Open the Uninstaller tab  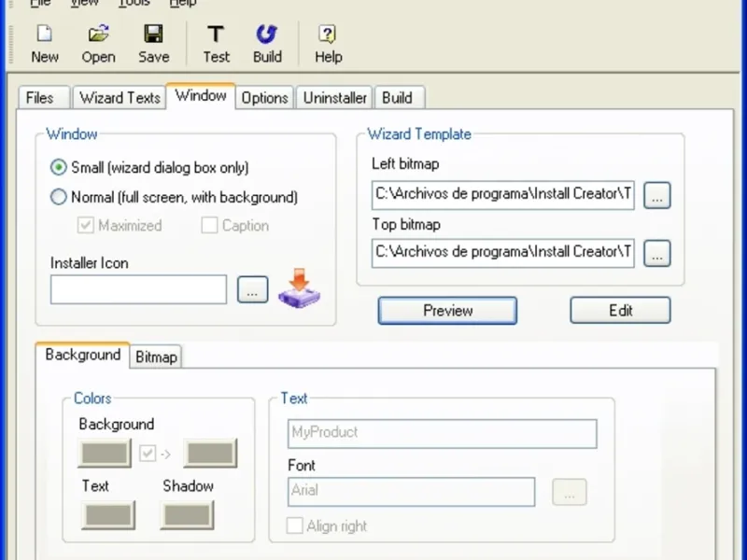point(335,98)
